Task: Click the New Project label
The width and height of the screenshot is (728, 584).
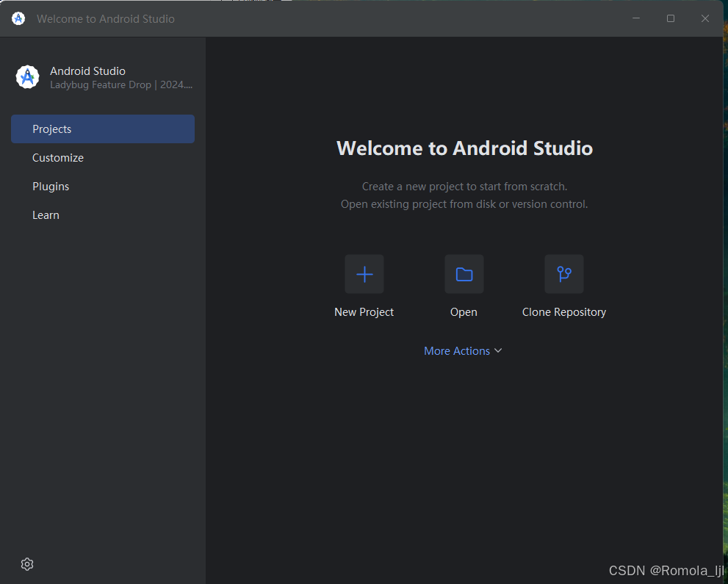Action: (364, 312)
